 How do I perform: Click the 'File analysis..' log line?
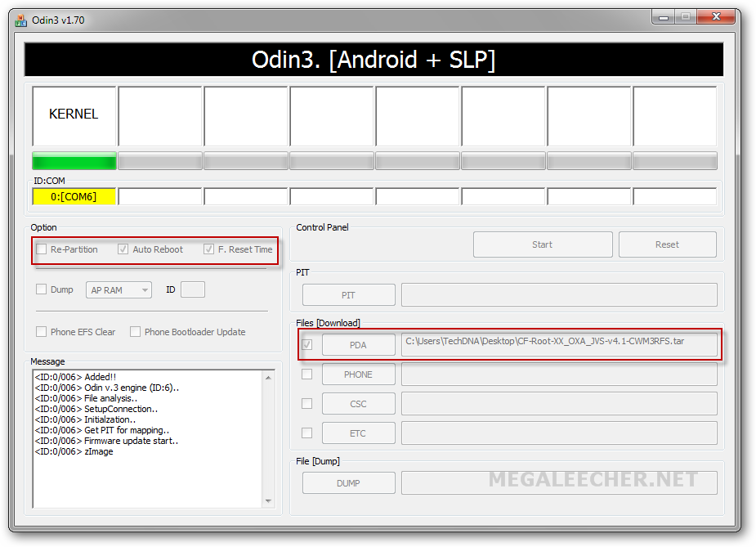tap(86, 398)
